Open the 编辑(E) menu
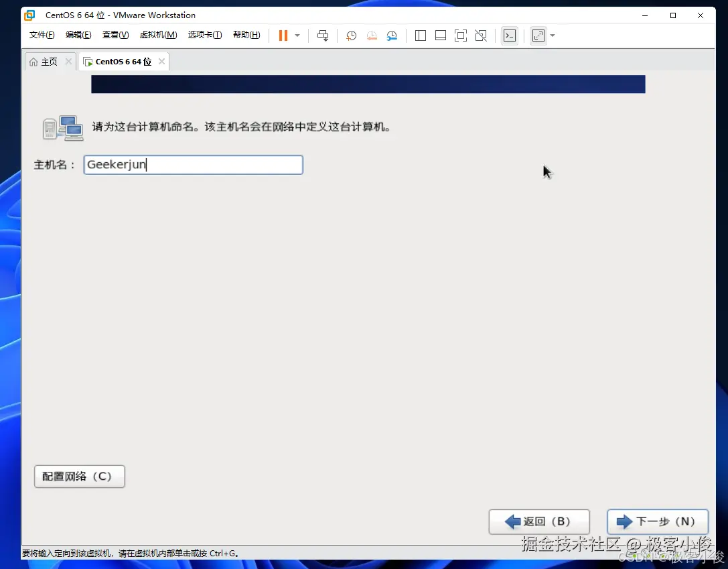Screen dimensions: 728x569 [78, 35]
